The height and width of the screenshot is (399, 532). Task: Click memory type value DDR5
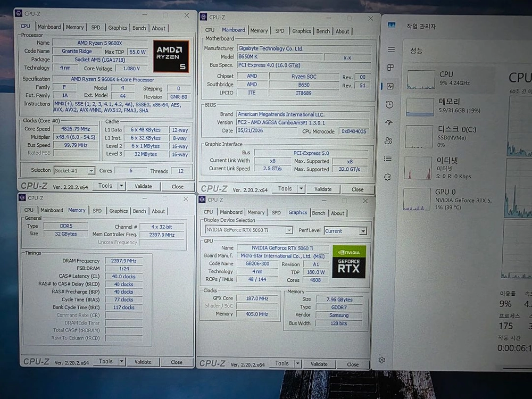pyautogui.click(x=66, y=226)
